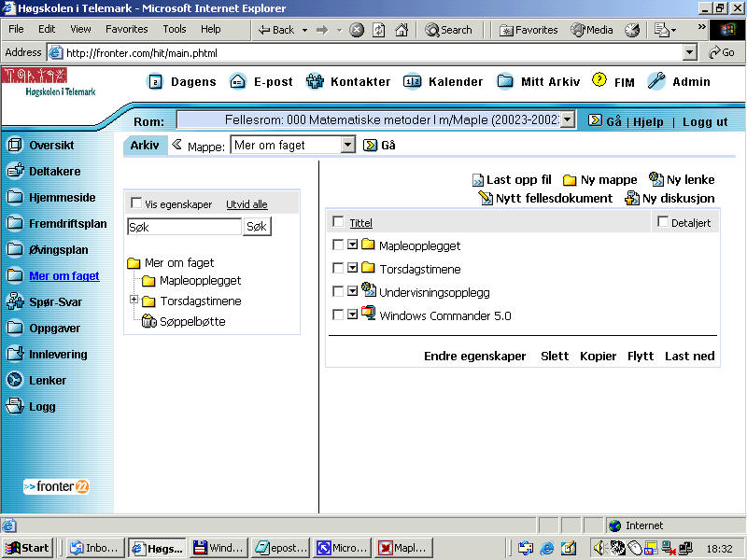Click the browser Stop button

click(357, 30)
